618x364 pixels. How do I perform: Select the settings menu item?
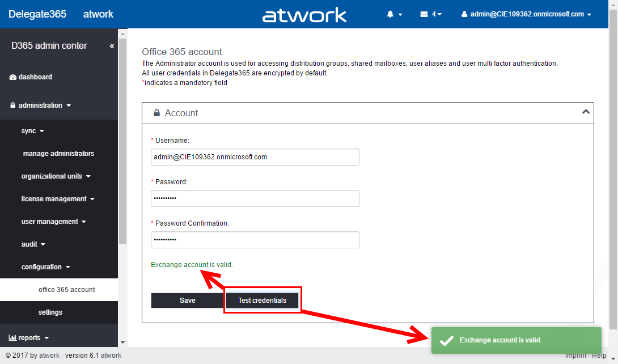[50, 312]
